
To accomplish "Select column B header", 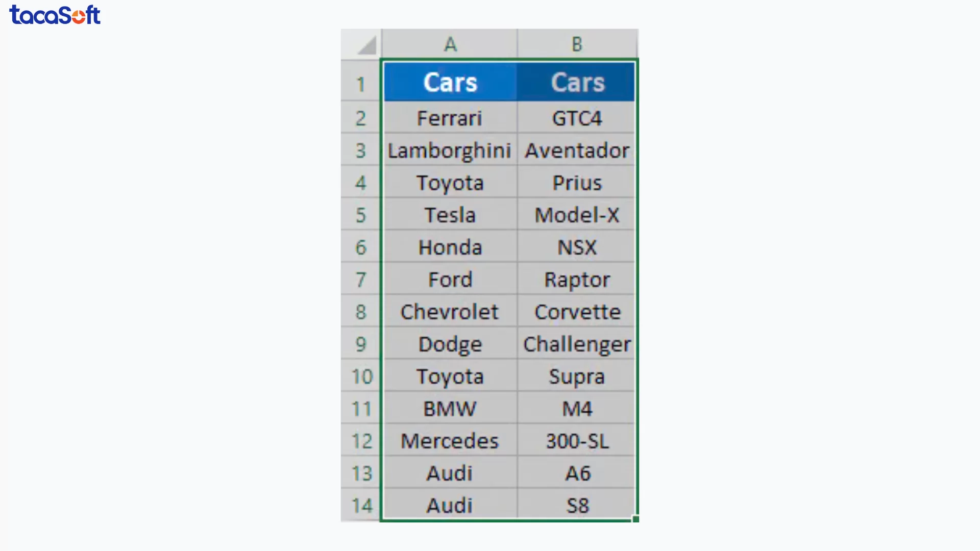I will click(577, 44).
